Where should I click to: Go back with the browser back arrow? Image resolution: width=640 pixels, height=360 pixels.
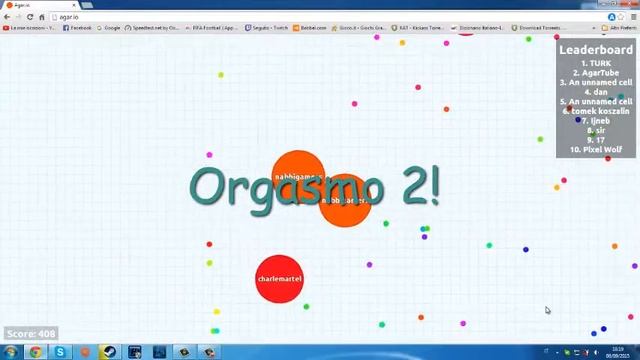point(7,17)
